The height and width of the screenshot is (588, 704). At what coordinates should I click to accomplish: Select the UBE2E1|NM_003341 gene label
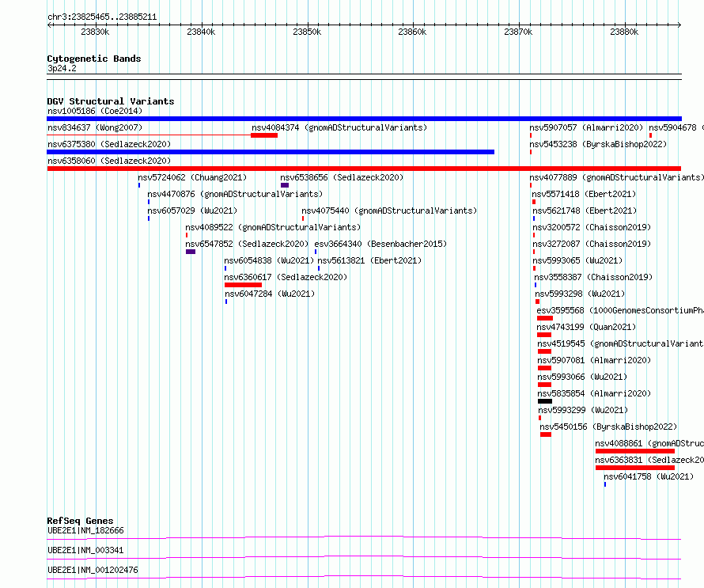point(85,550)
